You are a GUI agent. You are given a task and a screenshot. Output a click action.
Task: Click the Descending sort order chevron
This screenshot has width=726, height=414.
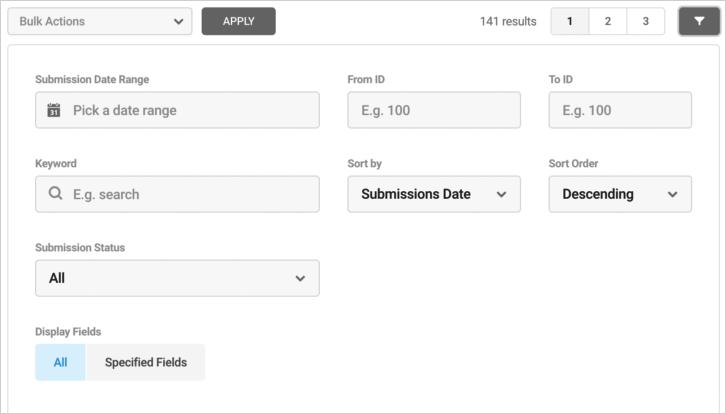pyautogui.click(x=672, y=195)
